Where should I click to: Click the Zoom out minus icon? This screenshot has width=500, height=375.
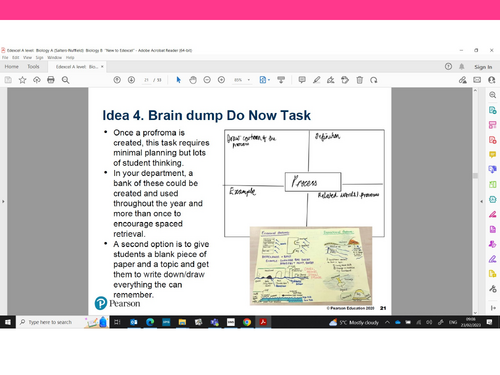pos(207,80)
